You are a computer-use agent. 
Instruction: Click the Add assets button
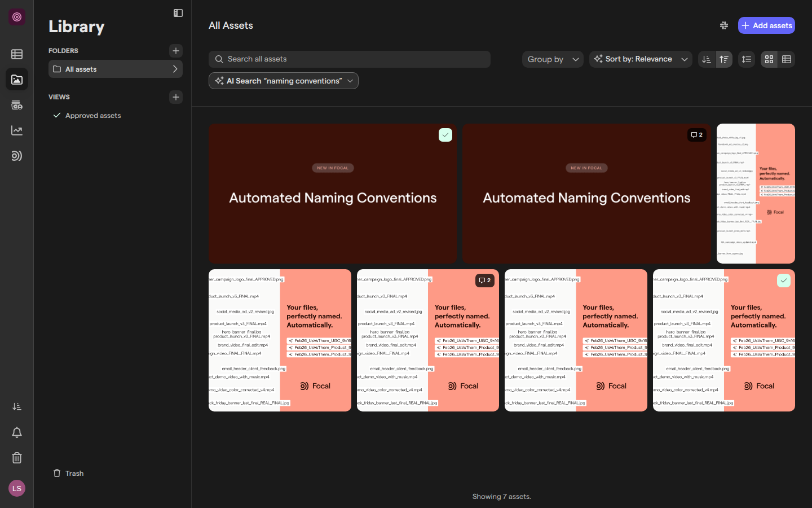click(766, 25)
